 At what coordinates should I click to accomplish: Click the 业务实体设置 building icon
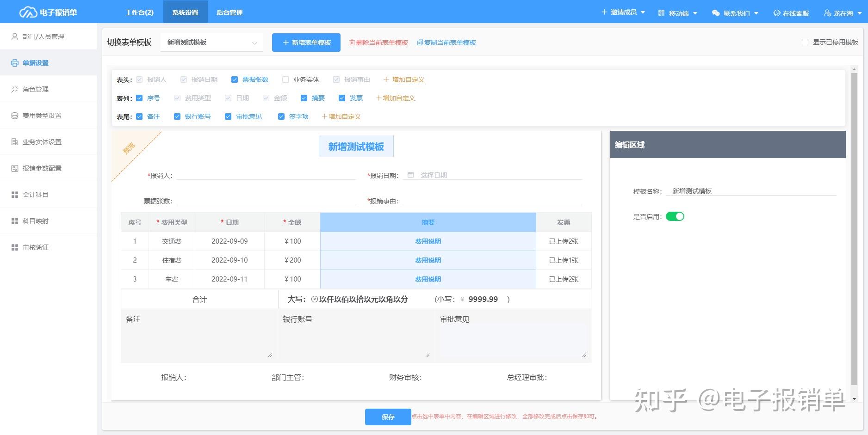pos(15,142)
